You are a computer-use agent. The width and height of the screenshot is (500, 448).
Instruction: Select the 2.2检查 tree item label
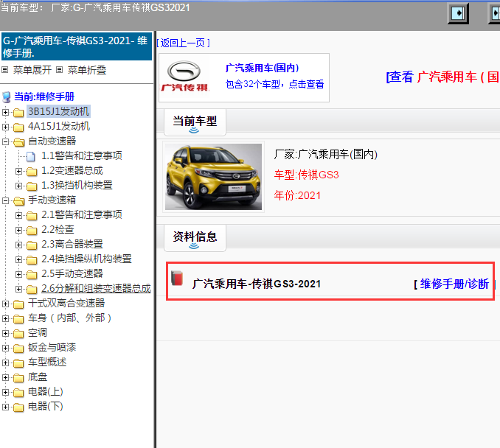[x=58, y=229]
